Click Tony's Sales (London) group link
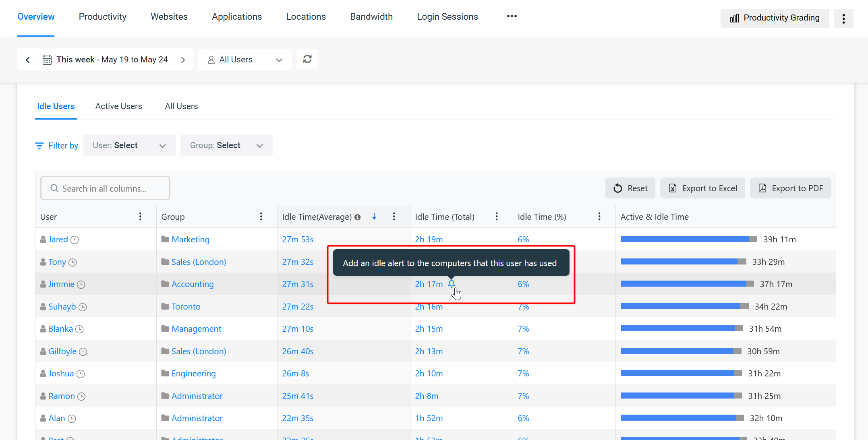Screen dimensions: 868x440 pos(199,262)
